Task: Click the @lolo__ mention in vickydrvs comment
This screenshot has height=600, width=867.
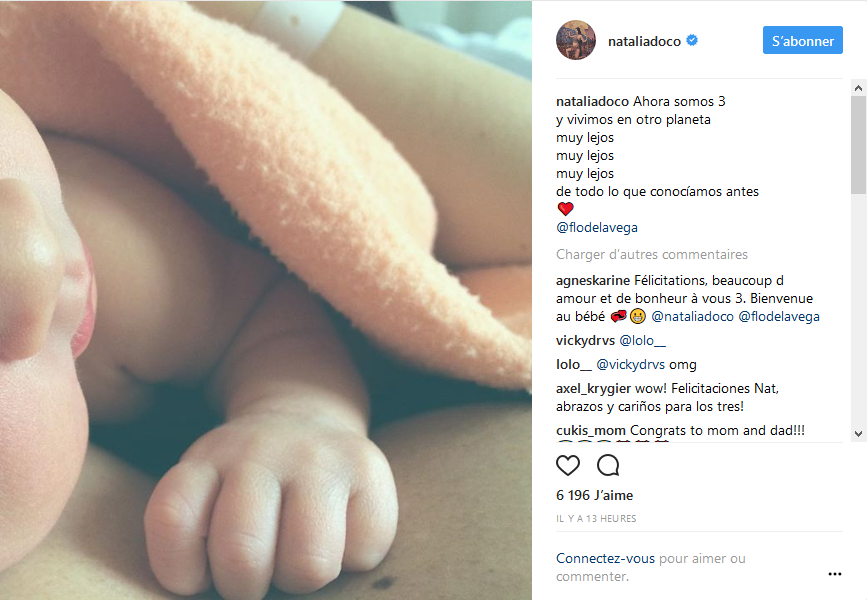Action: point(642,341)
